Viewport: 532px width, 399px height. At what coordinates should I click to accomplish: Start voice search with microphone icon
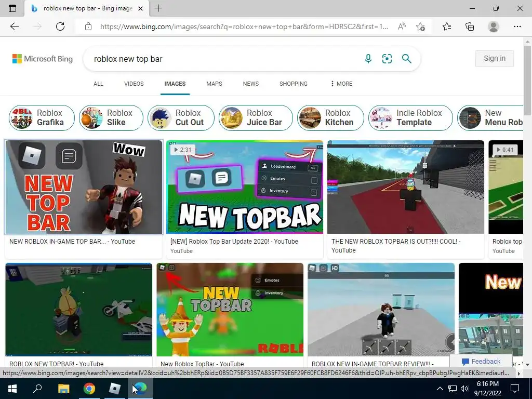coord(368,59)
